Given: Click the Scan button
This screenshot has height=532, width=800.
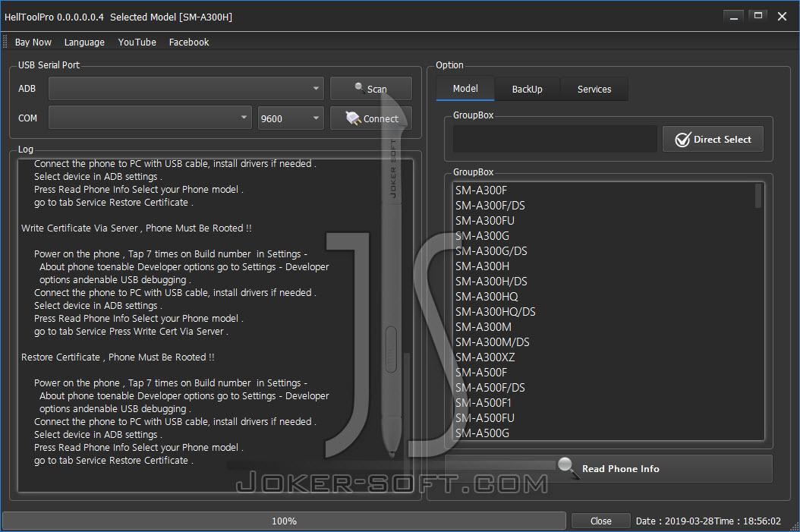Looking at the screenshot, I should [371, 88].
